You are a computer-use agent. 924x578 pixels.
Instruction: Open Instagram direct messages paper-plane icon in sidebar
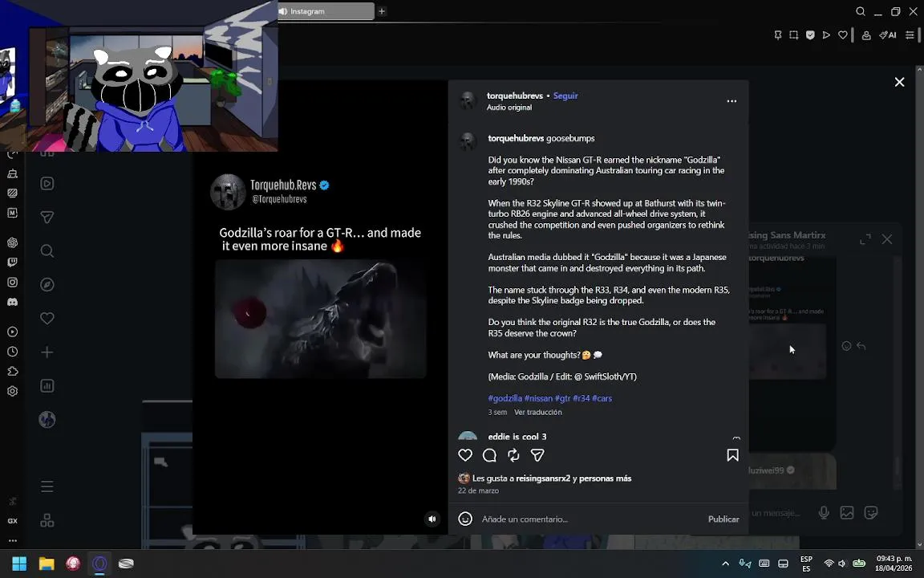pos(47,218)
